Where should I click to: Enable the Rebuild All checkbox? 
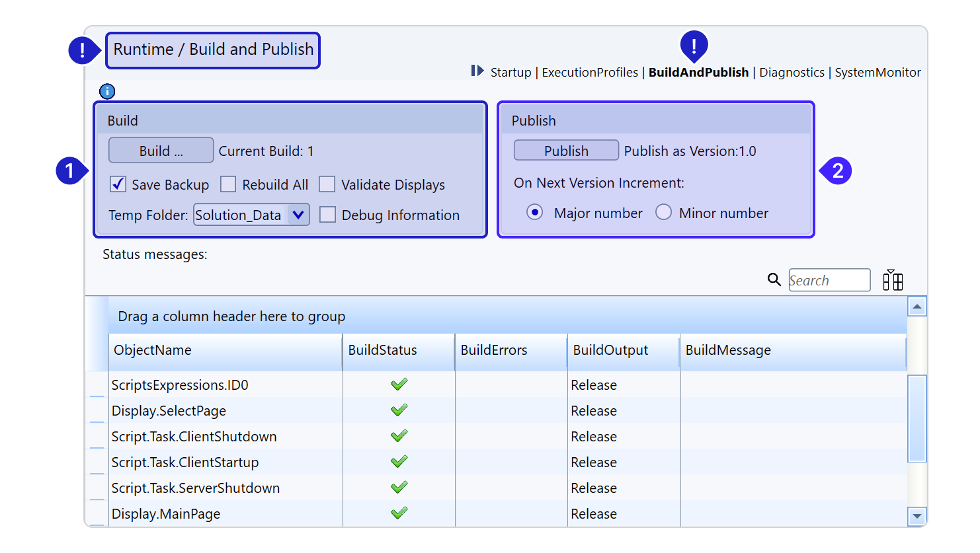(228, 184)
